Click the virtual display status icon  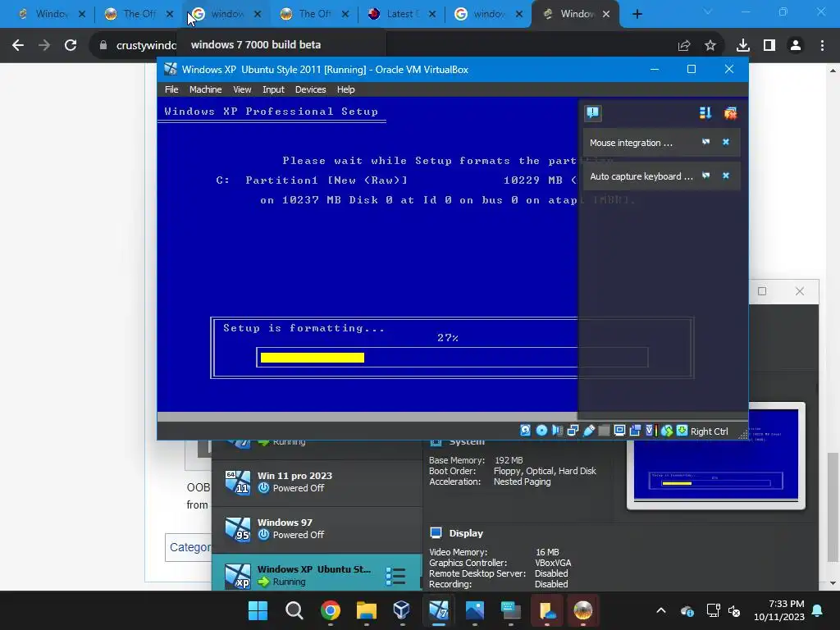pyautogui.click(x=619, y=430)
